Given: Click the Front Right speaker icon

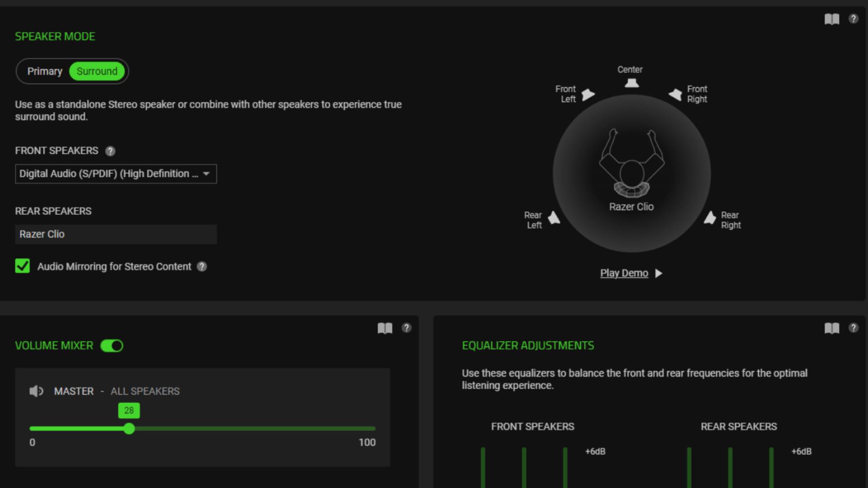Looking at the screenshot, I should pyautogui.click(x=675, y=94).
